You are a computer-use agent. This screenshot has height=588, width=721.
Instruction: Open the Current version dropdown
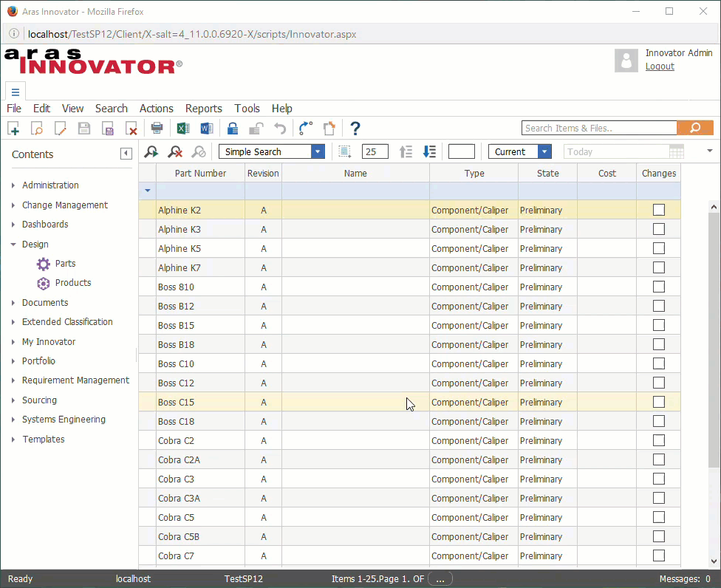[x=544, y=151]
